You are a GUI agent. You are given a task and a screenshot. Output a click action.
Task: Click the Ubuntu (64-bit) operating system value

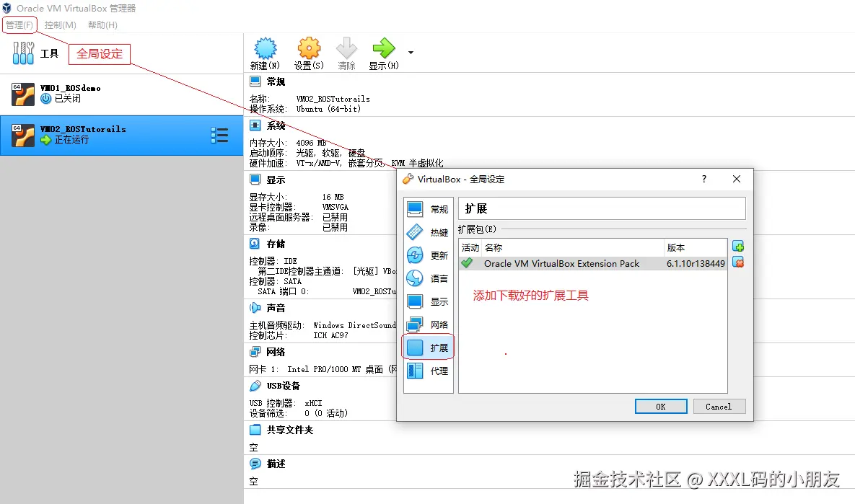click(x=328, y=109)
